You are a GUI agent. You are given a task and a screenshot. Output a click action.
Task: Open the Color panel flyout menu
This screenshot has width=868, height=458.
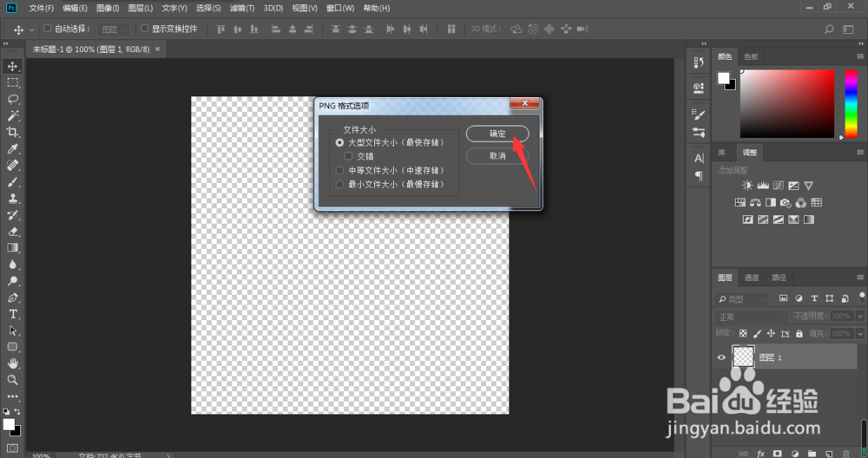[860, 56]
